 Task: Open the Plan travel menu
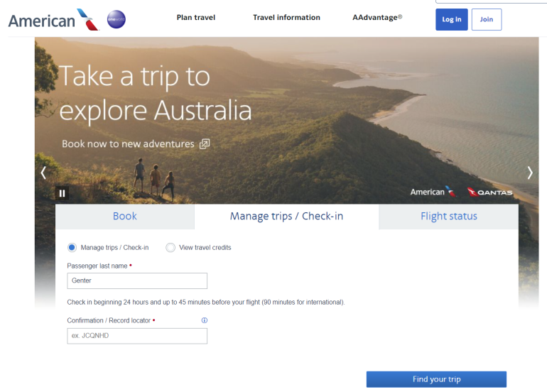(x=196, y=18)
